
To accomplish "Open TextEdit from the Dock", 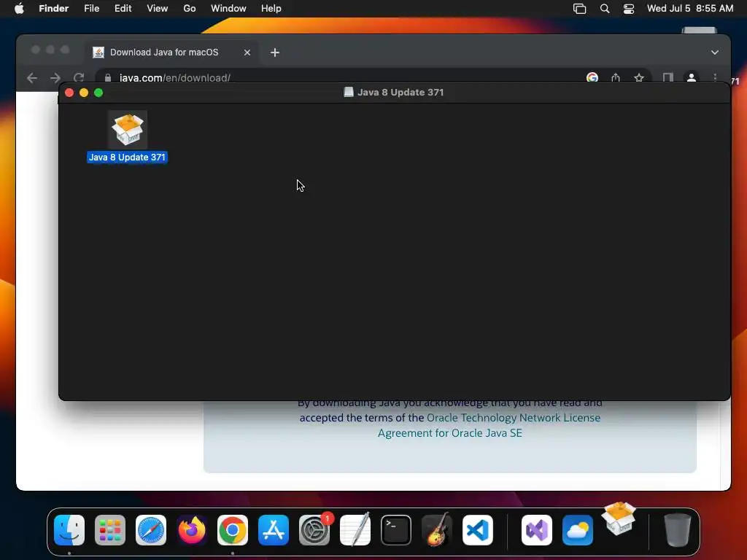I will pyautogui.click(x=355, y=530).
